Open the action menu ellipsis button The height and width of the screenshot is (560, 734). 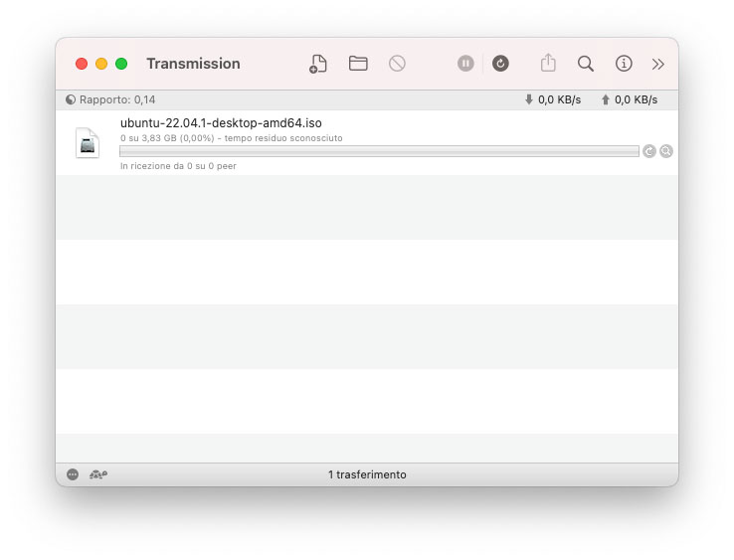(73, 474)
